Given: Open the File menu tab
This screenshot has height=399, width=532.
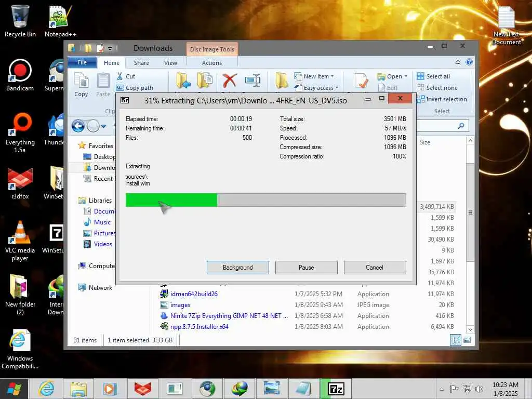Looking at the screenshot, I should click(82, 62).
